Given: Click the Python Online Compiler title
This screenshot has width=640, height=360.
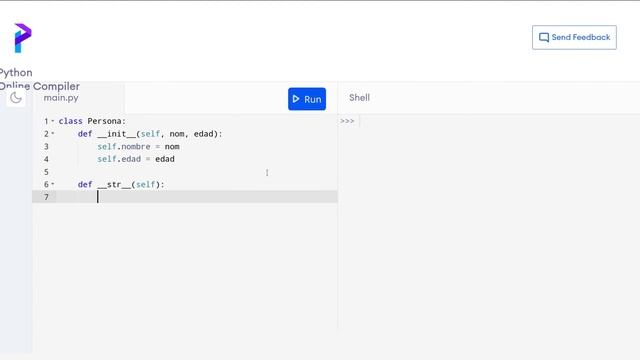Looking at the screenshot, I should coord(40,79).
